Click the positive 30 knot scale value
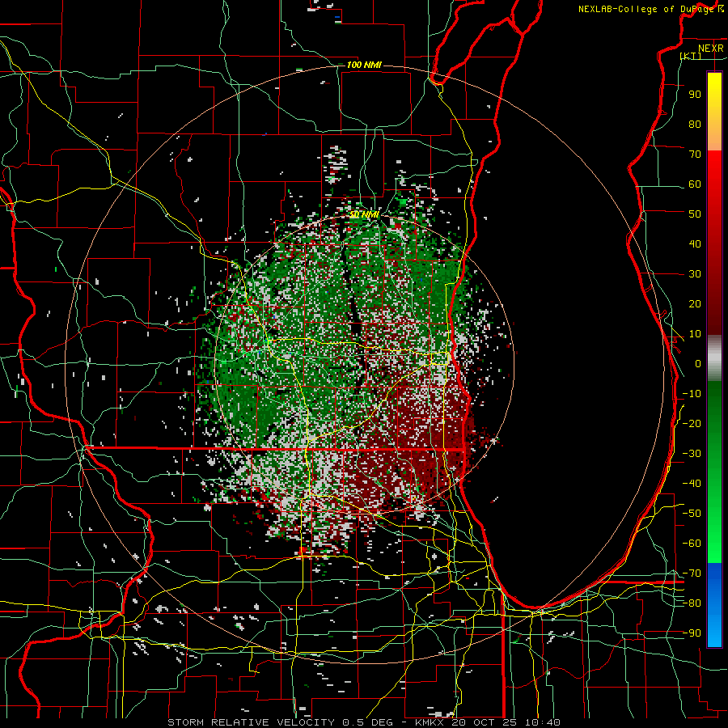This screenshot has width=728, height=728. pos(695,274)
